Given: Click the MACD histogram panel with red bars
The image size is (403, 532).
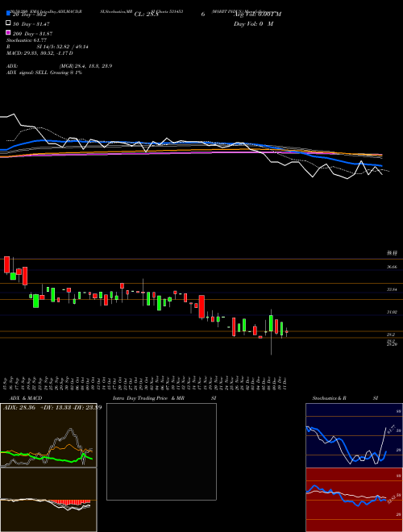Looking at the screenshot, I should 48,500.
